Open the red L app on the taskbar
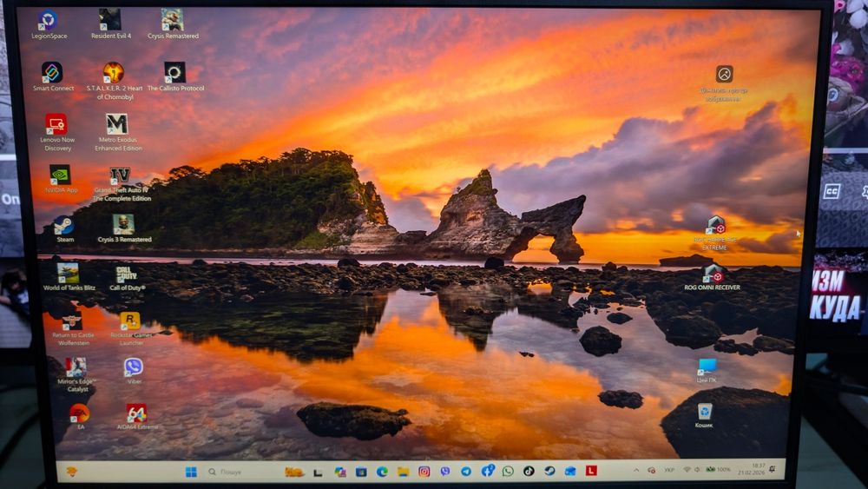The width and height of the screenshot is (868, 489). pyautogui.click(x=591, y=471)
